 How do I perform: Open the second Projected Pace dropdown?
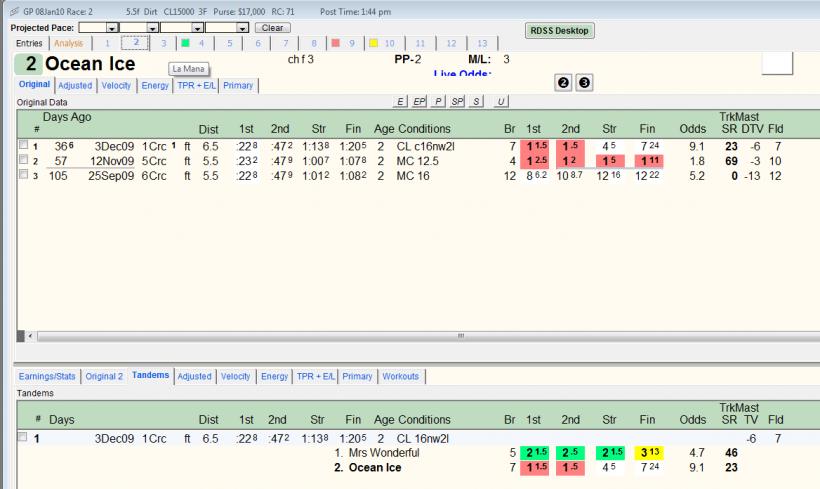(153, 28)
